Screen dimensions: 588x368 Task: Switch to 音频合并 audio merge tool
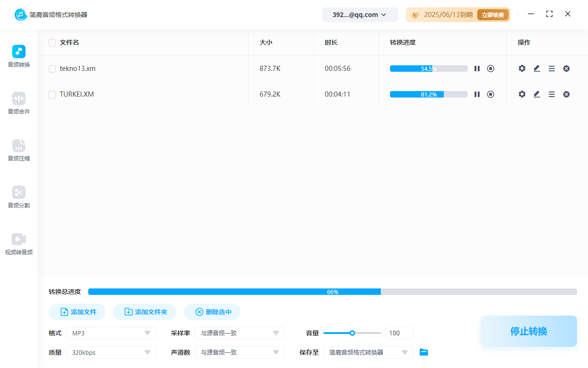(19, 103)
